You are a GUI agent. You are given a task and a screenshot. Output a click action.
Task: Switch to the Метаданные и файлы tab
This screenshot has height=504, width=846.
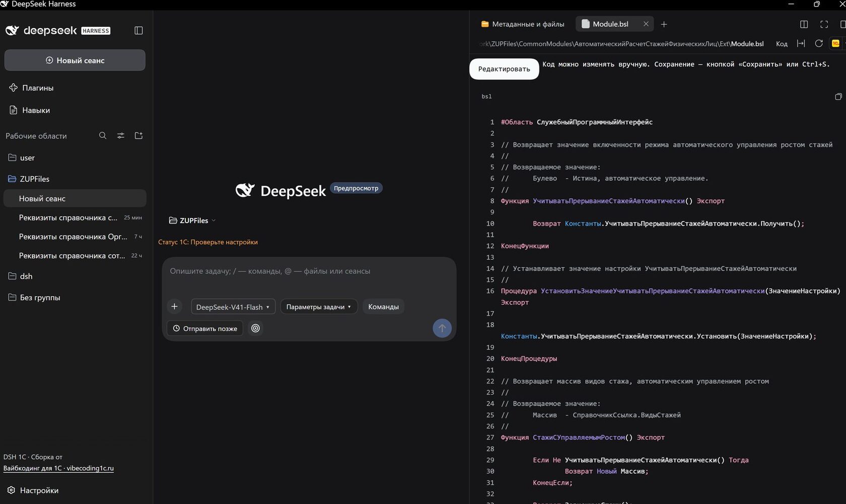coord(523,24)
